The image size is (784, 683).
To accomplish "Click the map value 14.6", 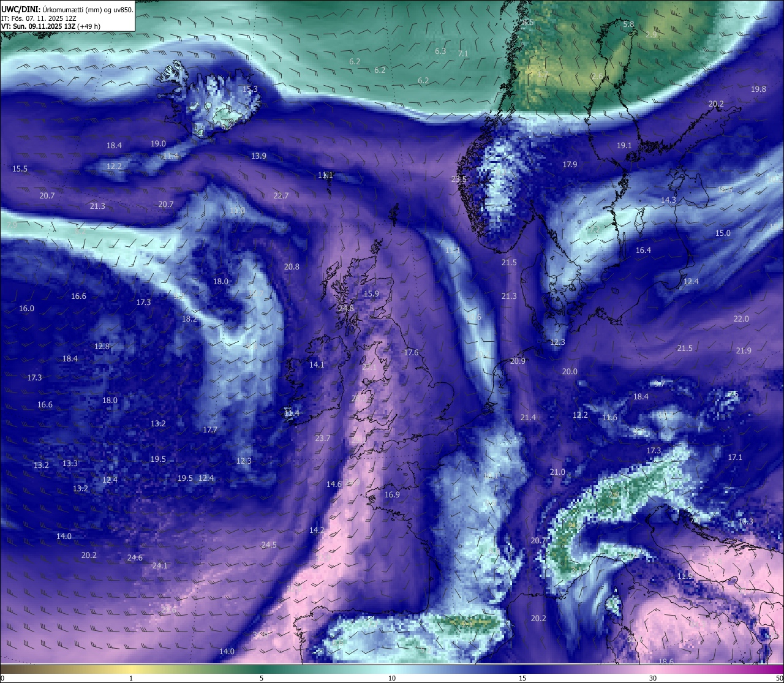I will tap(334, 485).
